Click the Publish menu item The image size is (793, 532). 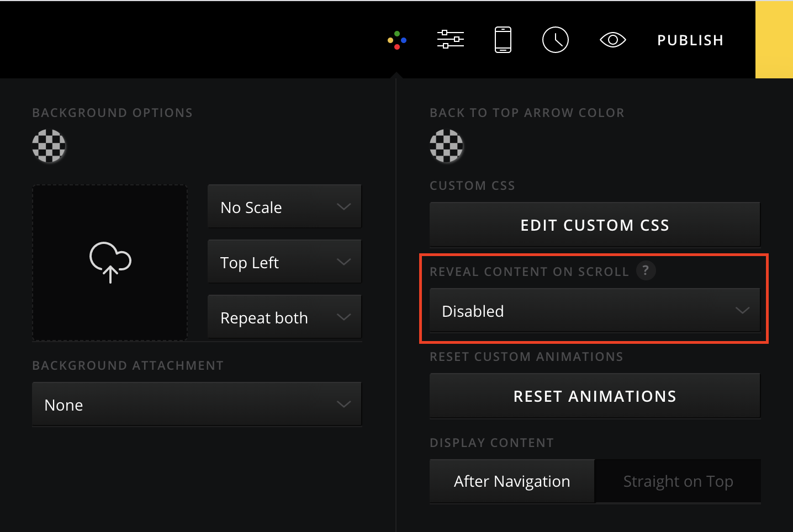pos(690,40)
